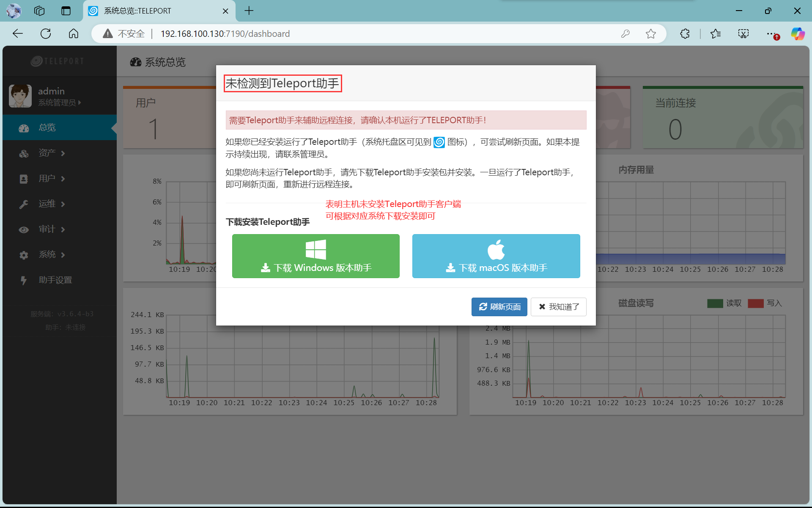The height and width of the screenshot is (508, 812).
Task: Click the browser screenshot tool icon
Action: (x=743, y=34)
